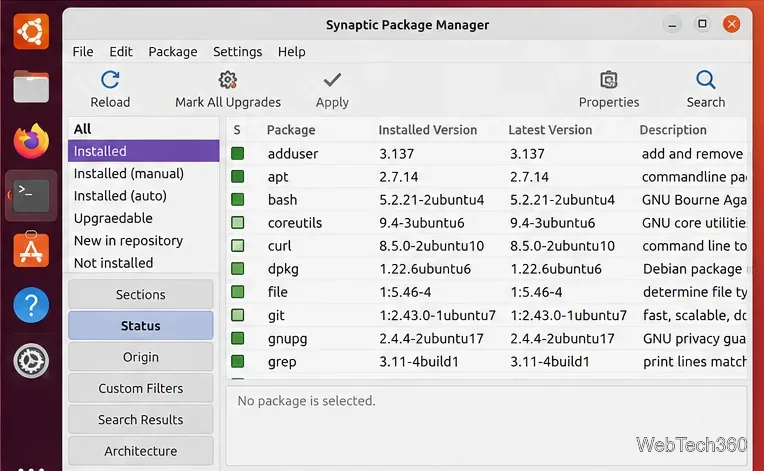
Task: Click description 'Debian package' for dpkg
Action: click(692, 269)
